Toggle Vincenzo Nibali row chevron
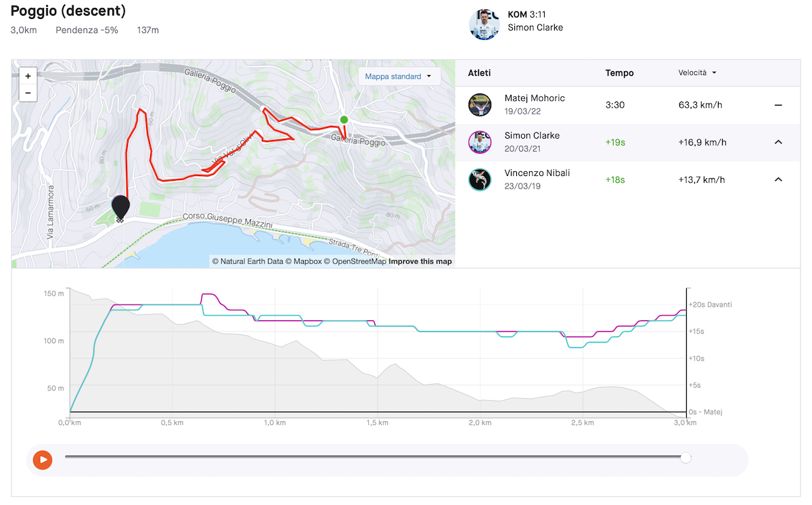Image resolution: width=812 pixels, height=505 pixels. 778,179
